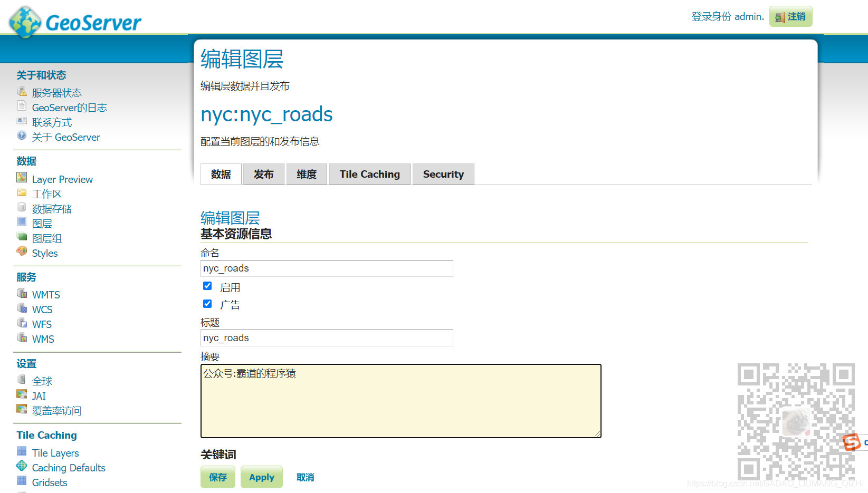Click the JAI settings icon
Viewport: 868px width, 493px height.
tap(22, 394)
